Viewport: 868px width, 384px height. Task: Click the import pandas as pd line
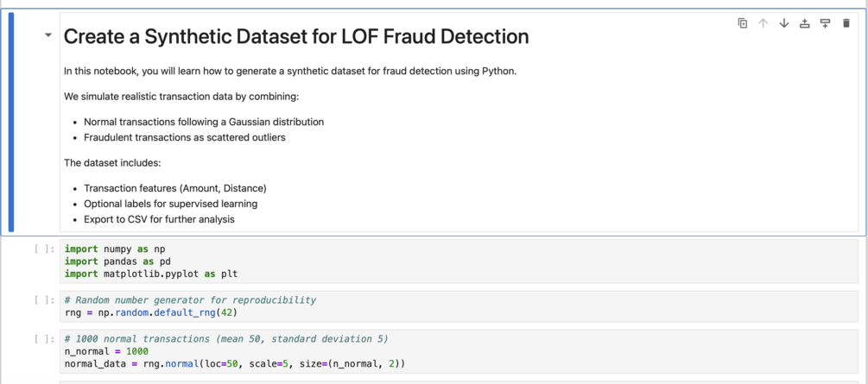point(117,261)
